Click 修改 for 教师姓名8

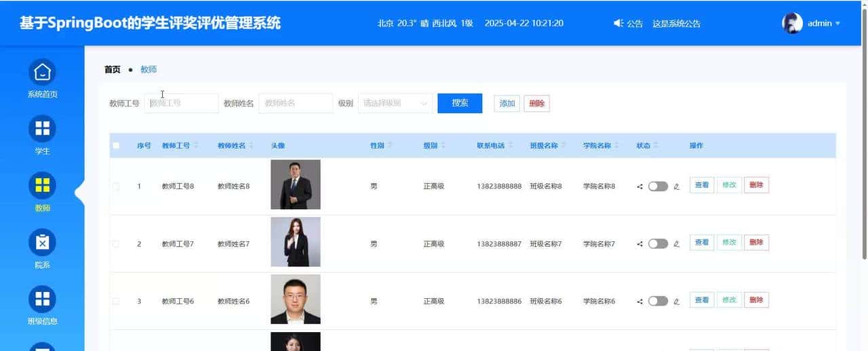pos(729,185)
